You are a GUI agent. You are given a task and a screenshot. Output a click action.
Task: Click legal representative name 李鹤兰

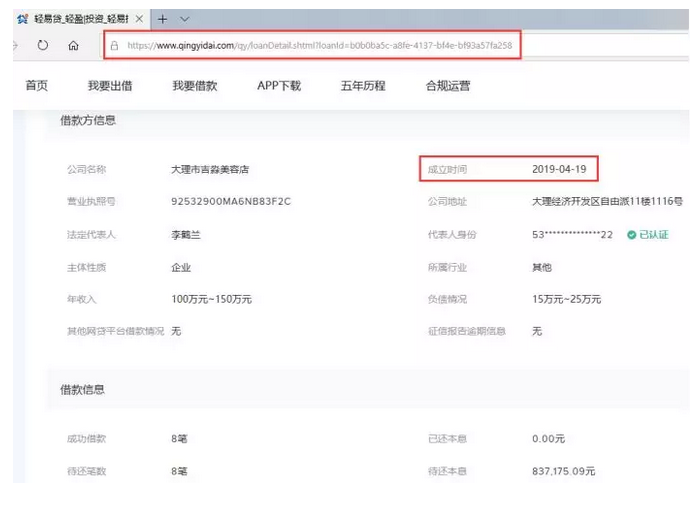(x=186, y=235)
